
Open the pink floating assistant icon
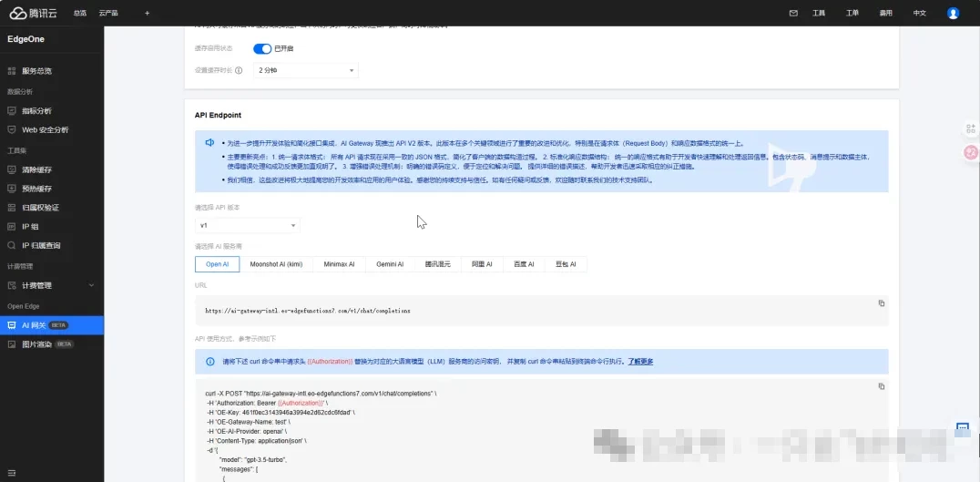tap(971, 152)
